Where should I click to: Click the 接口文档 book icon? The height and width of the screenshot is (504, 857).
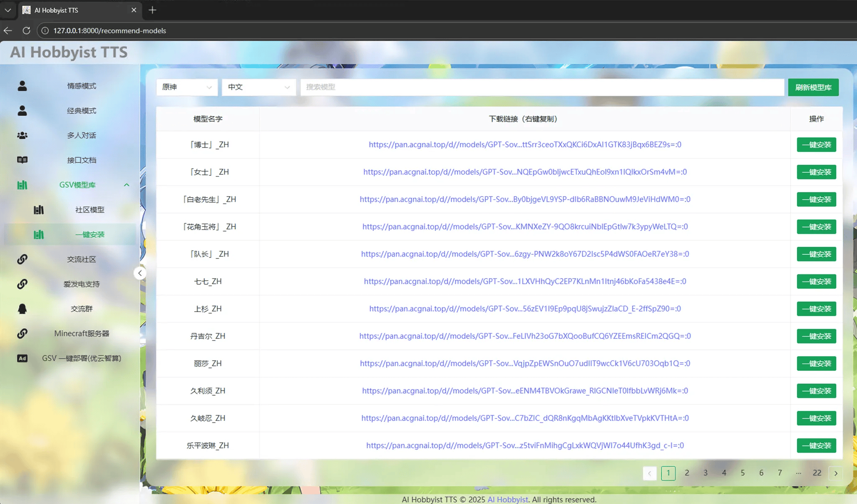click(x=22, y=160)
